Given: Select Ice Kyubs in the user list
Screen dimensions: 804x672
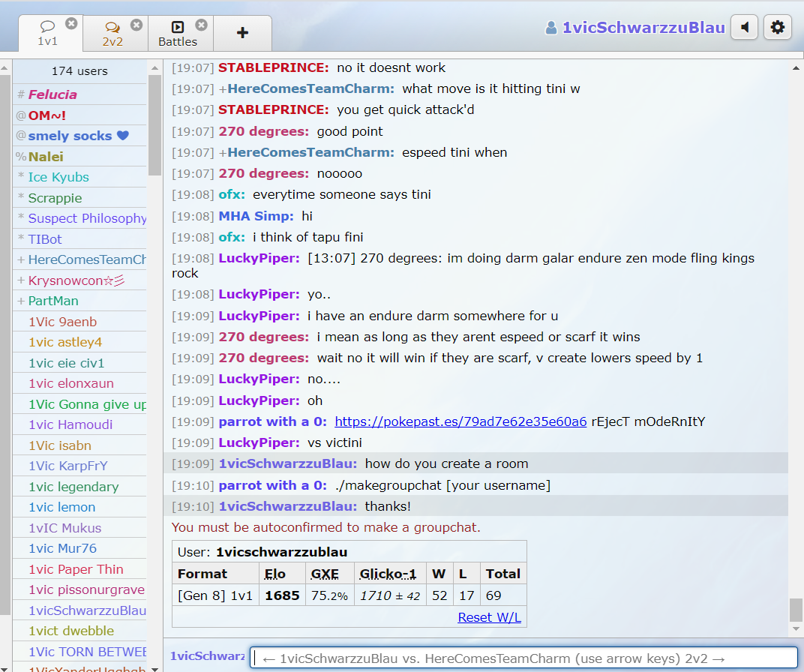Looking at the screenshot, I should 79,177.
